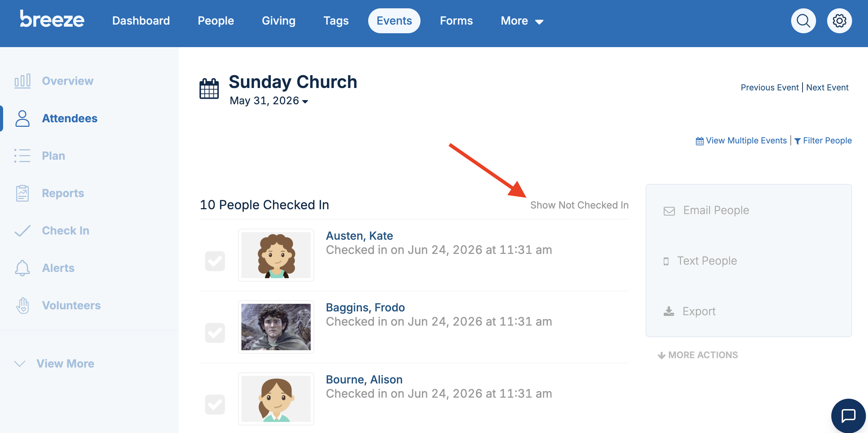Viewport: 868px width, 433px height.
Task: Click the calendar icon beside Sunday Church
Action: 209,89
